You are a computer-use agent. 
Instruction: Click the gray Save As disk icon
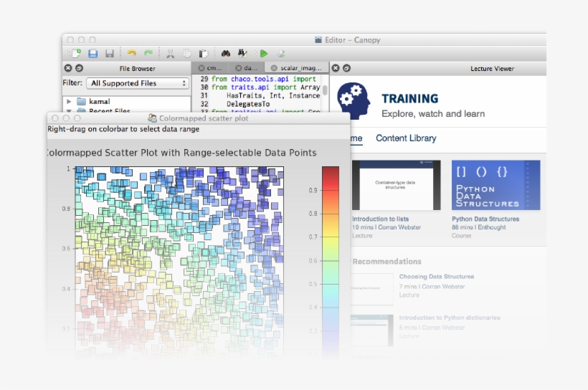tap(109, 54)
